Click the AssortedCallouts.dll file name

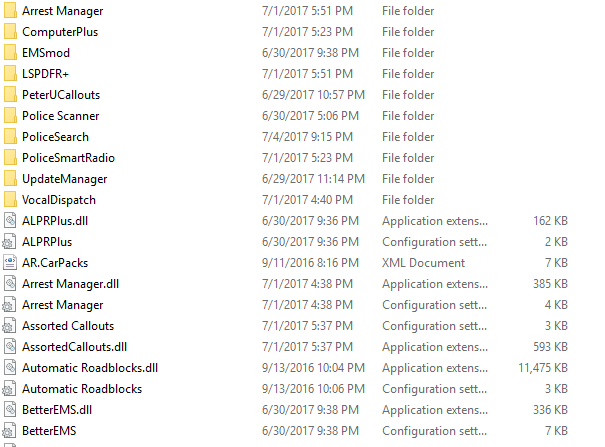74,347
